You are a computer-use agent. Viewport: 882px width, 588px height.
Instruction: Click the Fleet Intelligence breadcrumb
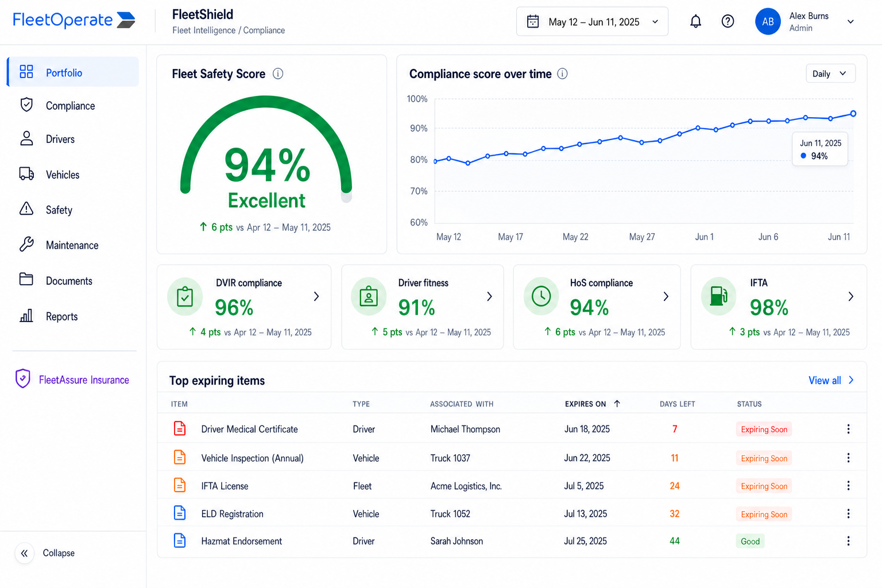coord(204,30)
